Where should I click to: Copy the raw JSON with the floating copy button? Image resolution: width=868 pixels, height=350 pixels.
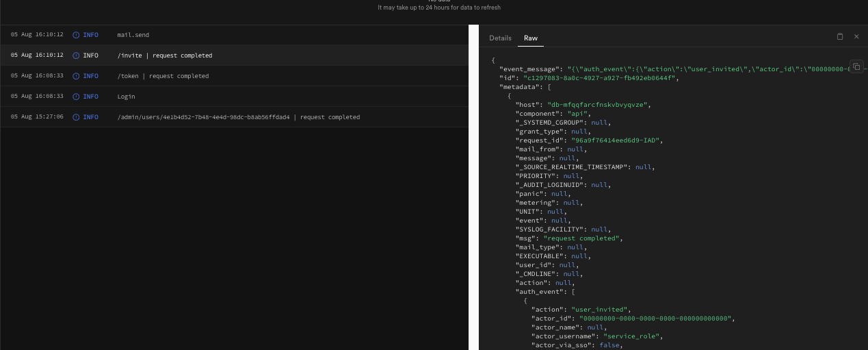click(x=856, y=66)
